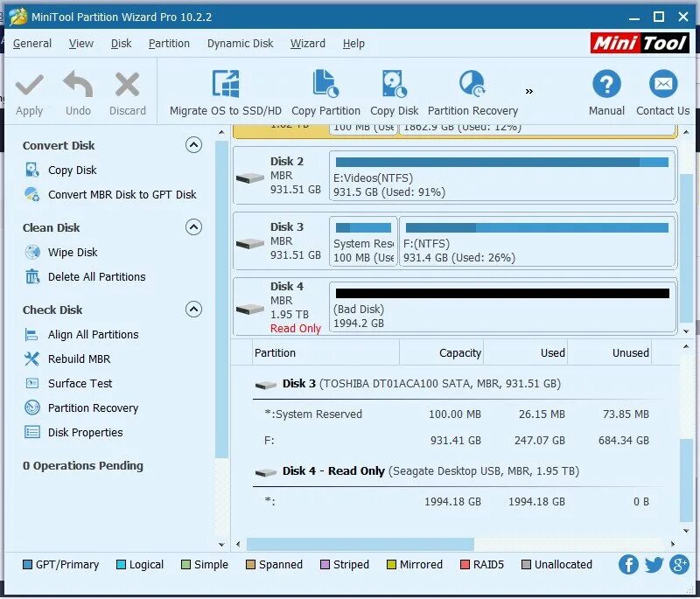Start Partition Recovery from toolbar

tap(472, 94)
